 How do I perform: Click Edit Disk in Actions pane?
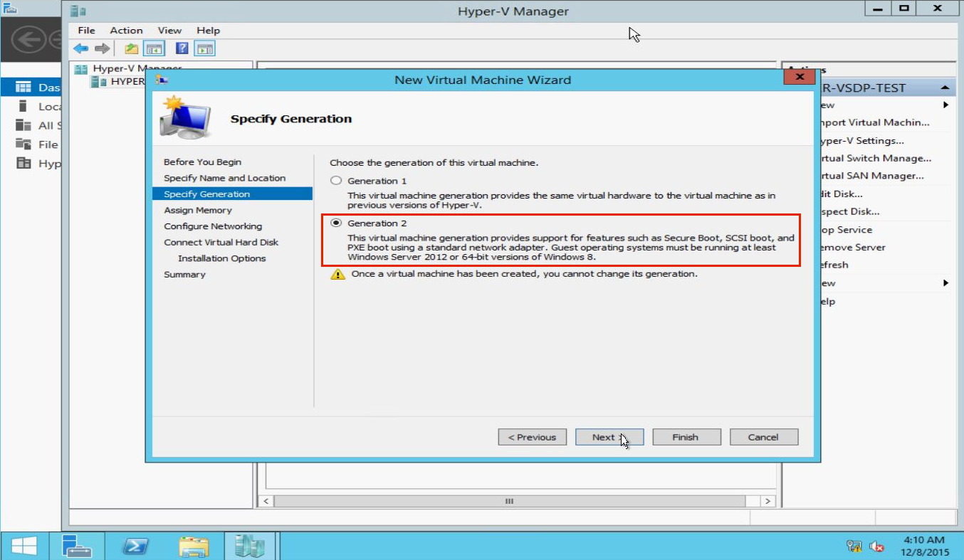(842, 194)
